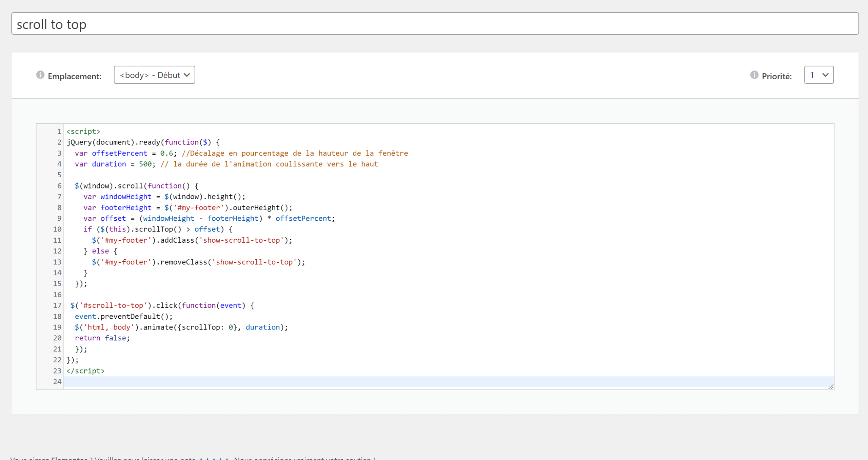Place cursor on empty line 24
The height and width of the screenshot is (460, 868).
tap(448, 382)
